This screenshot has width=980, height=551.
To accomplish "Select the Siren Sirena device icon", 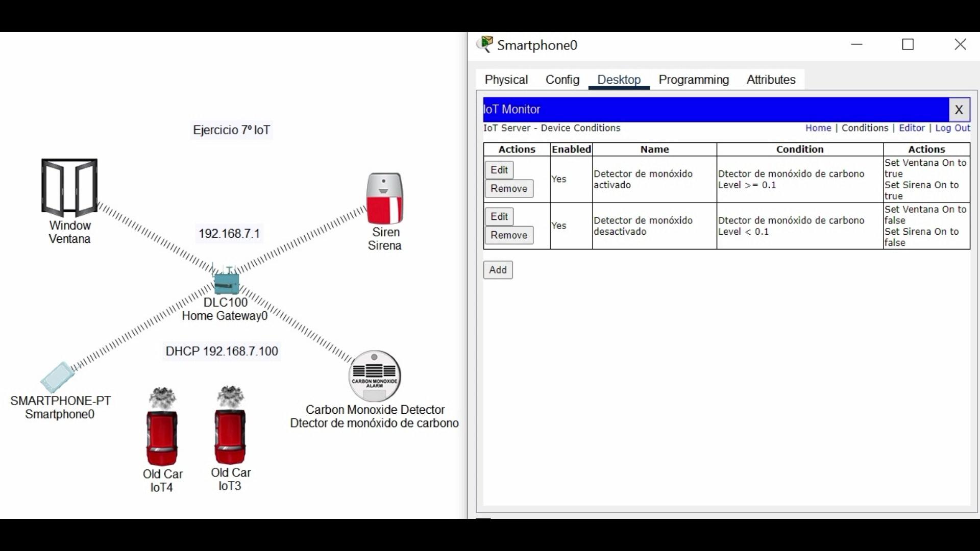I will click(x=385, y=198).
